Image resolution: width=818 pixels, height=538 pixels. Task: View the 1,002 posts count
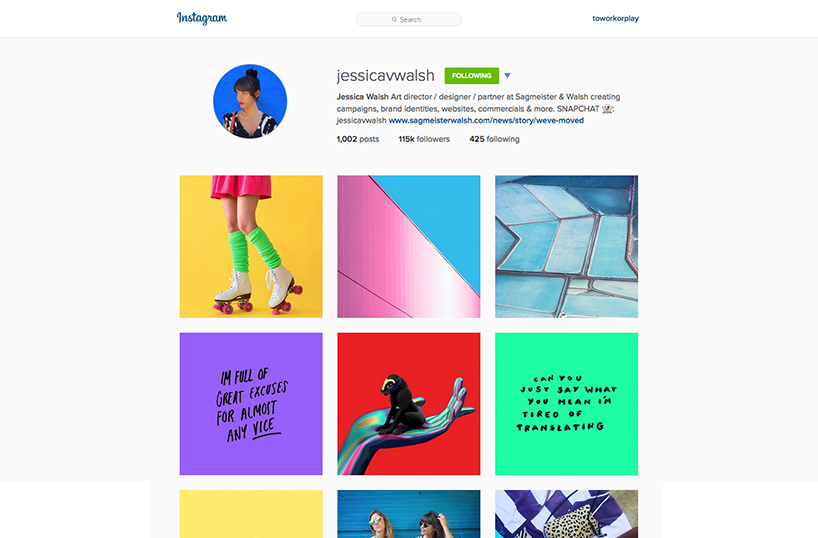pyautogui.click(x=358, y=139)
